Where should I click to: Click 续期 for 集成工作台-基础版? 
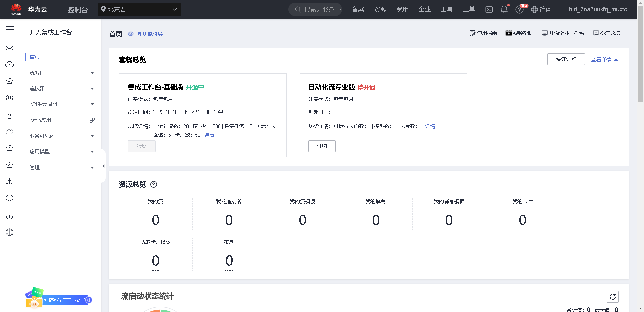(x=142, y=146)
